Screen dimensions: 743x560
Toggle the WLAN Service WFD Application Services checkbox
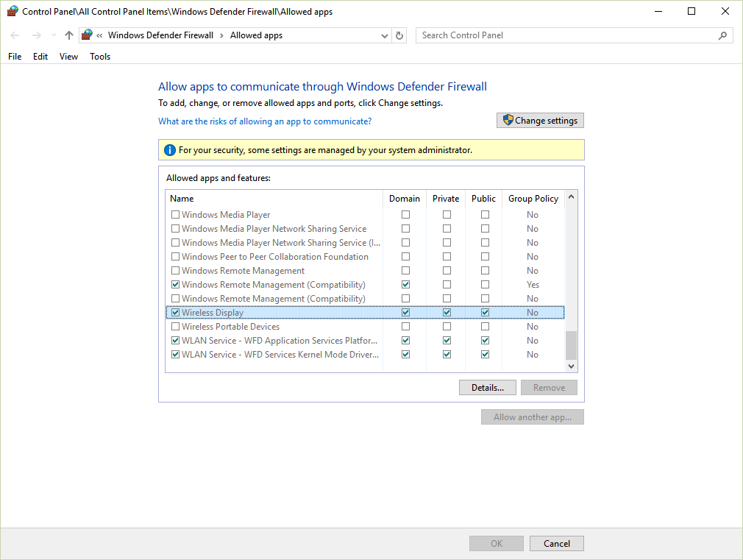click(175, 341)
